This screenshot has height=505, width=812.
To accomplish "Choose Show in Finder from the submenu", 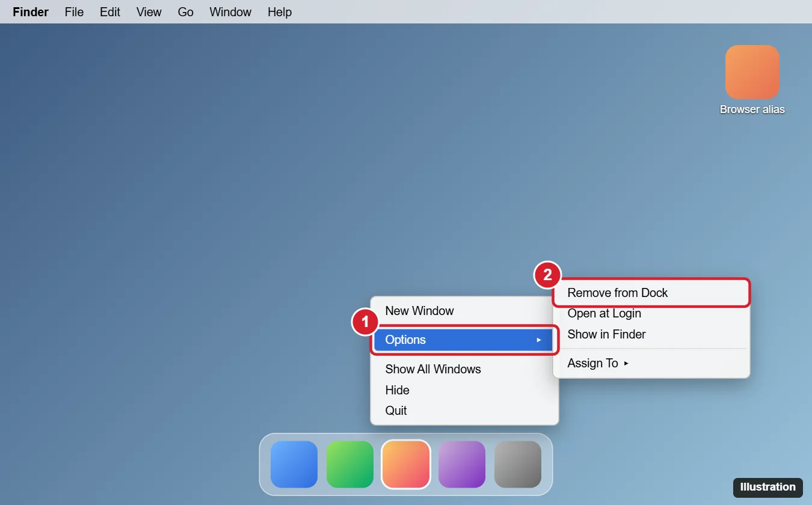I will (651, 334).
